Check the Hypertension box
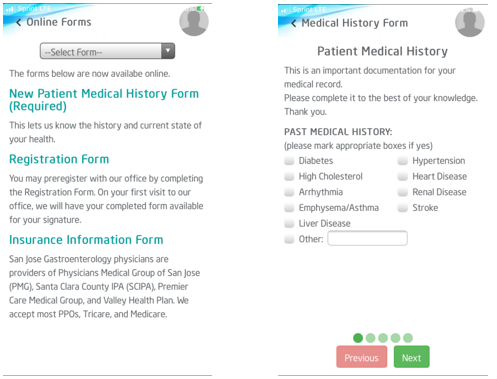The height and width of the screenshot is (379, 497). [403, 160]
